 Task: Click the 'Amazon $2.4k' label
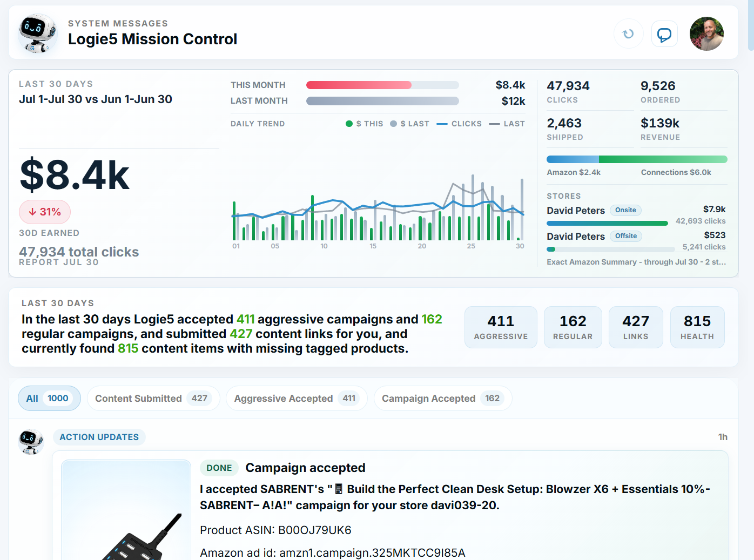click(574, 172)
